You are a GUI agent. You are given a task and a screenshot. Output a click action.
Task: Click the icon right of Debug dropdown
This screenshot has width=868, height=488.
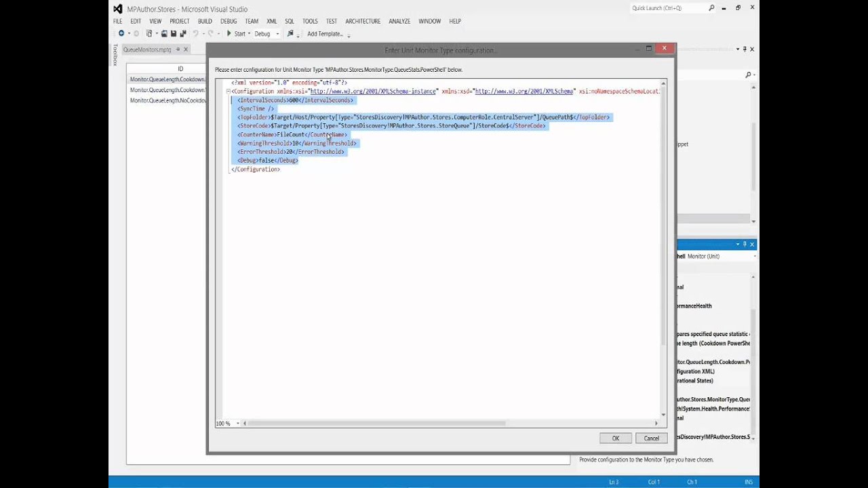pyautogui.click(x=290, y=34)
